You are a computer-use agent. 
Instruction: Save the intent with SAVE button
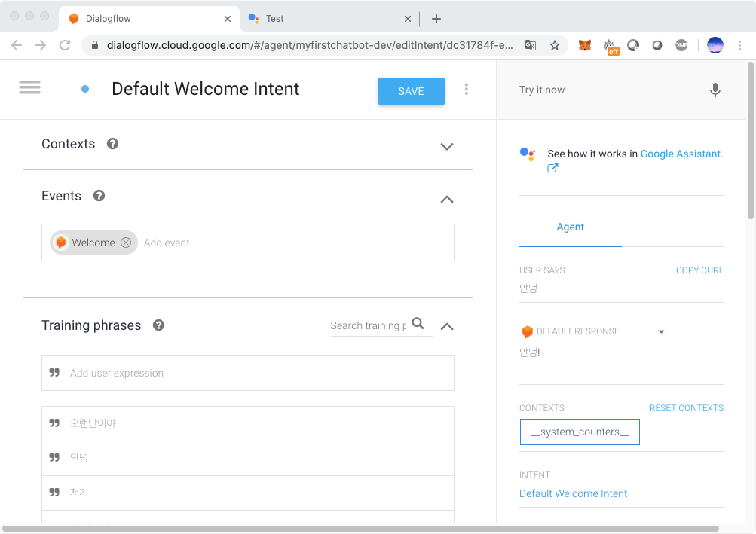[x=412, y=91]
